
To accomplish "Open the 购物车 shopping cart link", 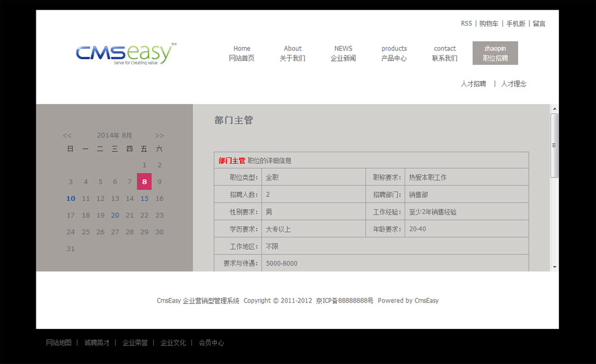I will (x=489, y=24).
